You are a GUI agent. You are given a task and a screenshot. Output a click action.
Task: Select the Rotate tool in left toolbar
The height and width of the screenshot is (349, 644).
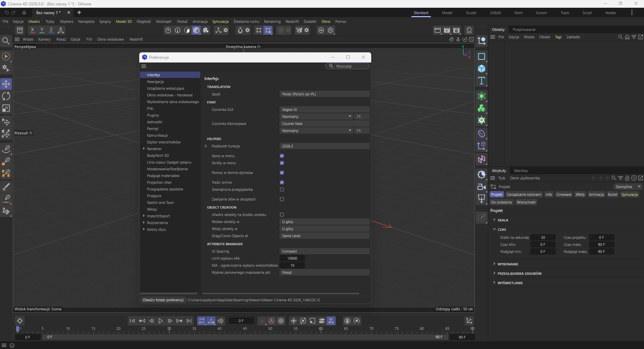[6, 96]
